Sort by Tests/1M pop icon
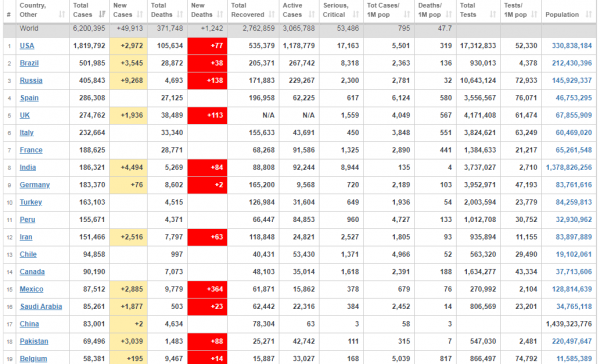Screen dimensions: 600x364 534,15
